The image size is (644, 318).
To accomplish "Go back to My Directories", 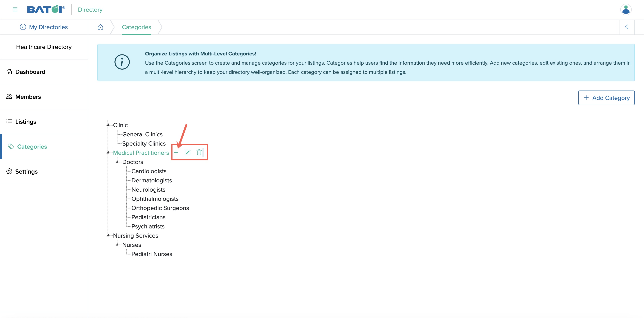I will pyautogui.click(x=44, y=27).
